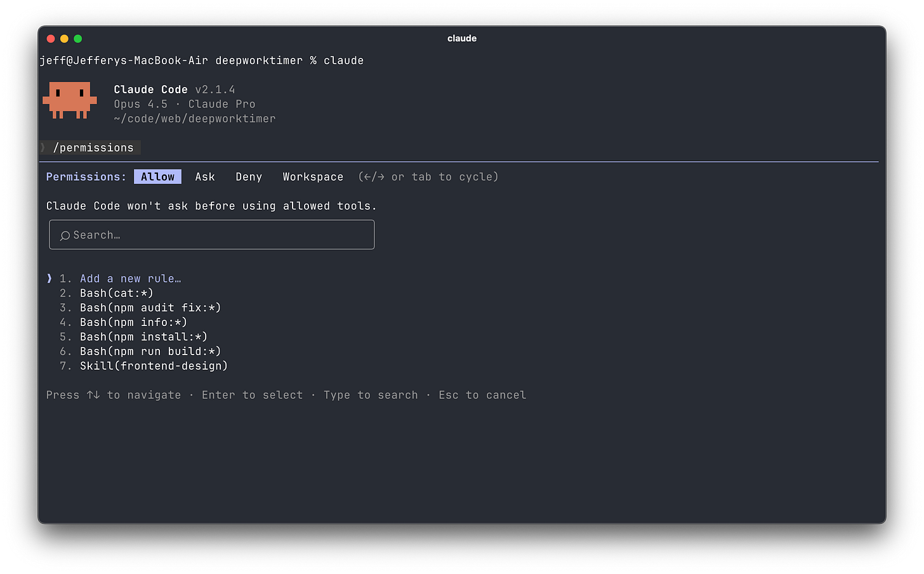Open the Deny permissions tab
This screenshot has width=924, height=574.
tap(248, 176)
